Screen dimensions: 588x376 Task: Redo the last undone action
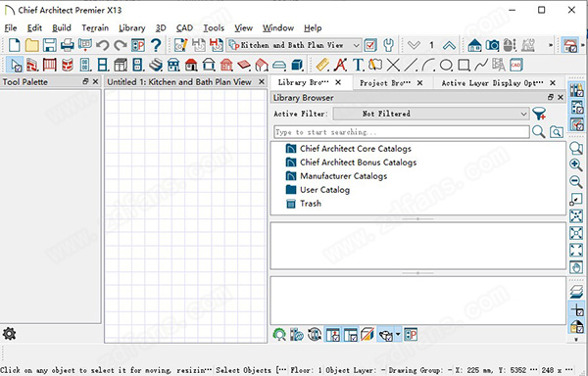tap(120, 45)
